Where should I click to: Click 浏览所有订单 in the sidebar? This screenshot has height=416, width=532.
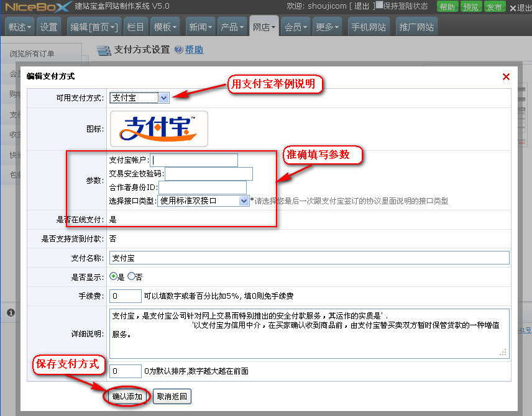click(x=32, y=53)
